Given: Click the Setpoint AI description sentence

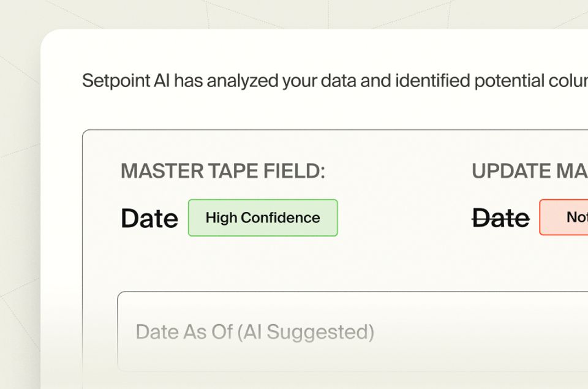Looking at the screenshot, I should [335, 81].
